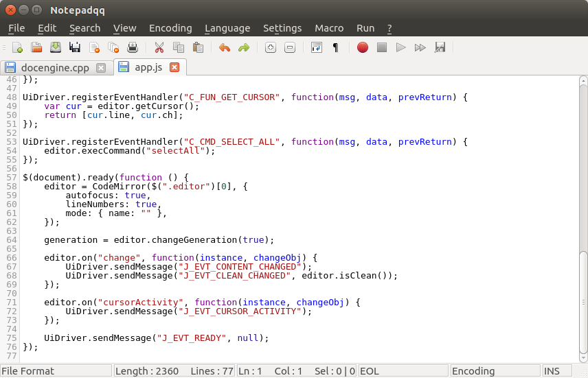The width and height of the screenshot is (588, 378).
Task: Click the vertical scrollbar thumb
Action: 583,302
